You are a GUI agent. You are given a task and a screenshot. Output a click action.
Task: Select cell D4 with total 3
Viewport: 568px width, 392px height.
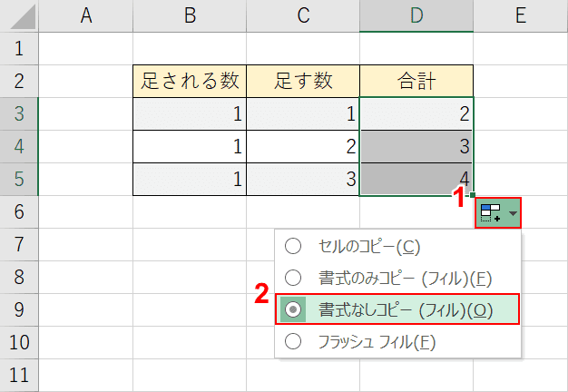[416, 146]
